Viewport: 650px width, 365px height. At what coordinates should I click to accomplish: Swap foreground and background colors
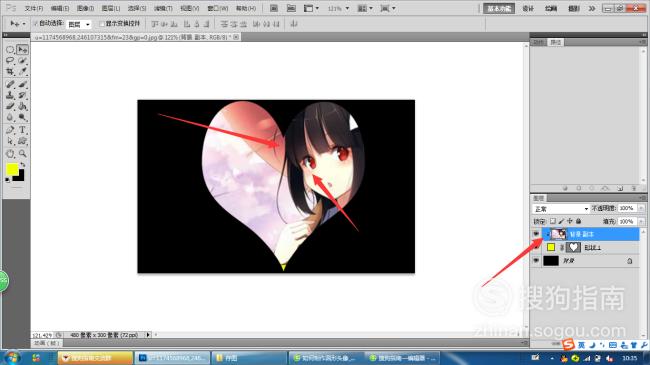23,165
